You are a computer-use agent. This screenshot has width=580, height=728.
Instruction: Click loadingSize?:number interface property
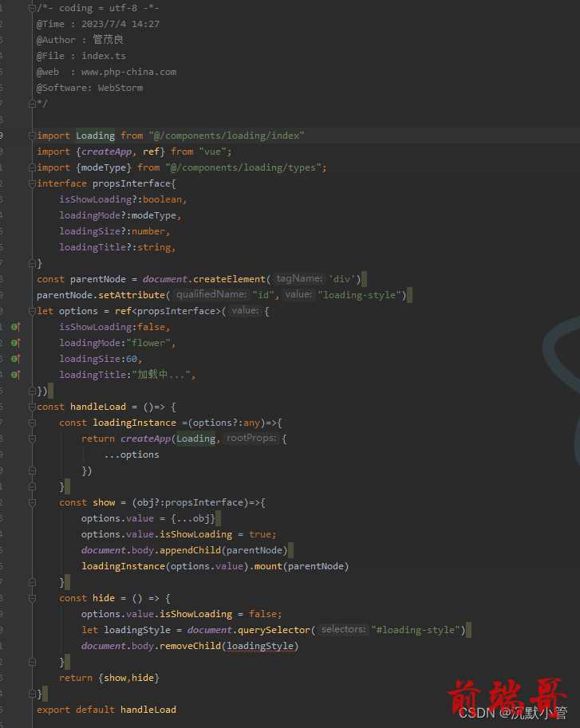[x=114, y=231]
